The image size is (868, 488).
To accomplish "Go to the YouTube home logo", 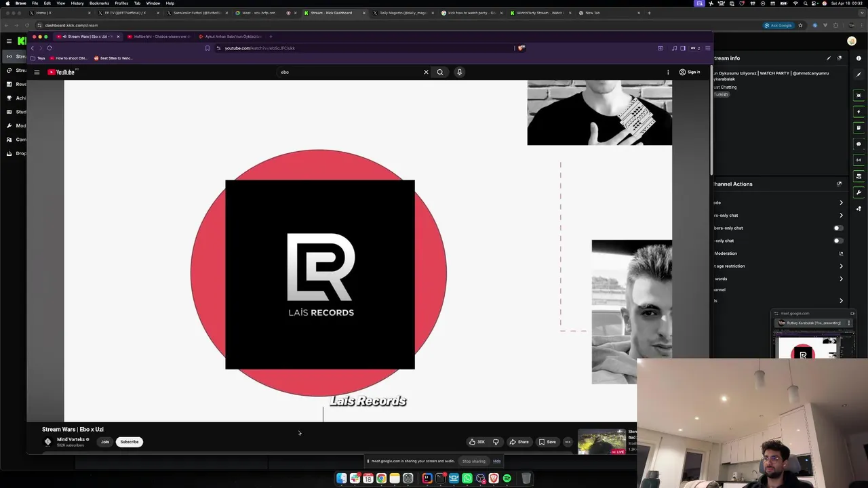I will point(61,72).
